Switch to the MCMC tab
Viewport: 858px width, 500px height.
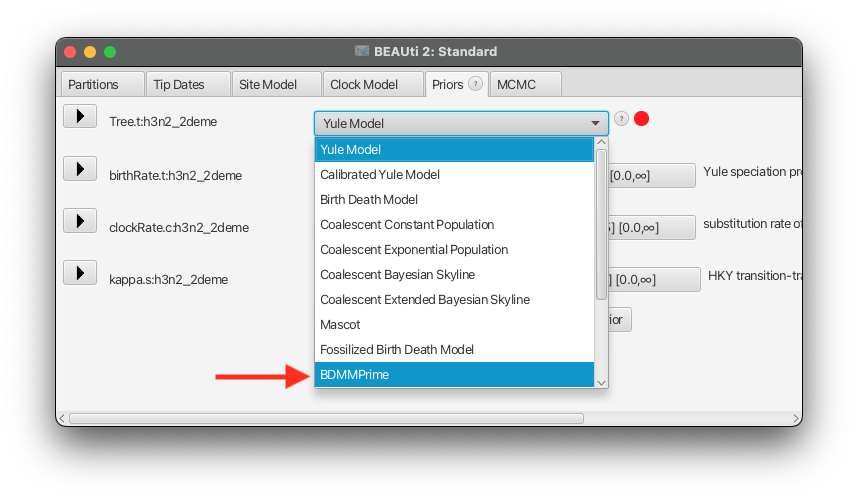[525, 84]
